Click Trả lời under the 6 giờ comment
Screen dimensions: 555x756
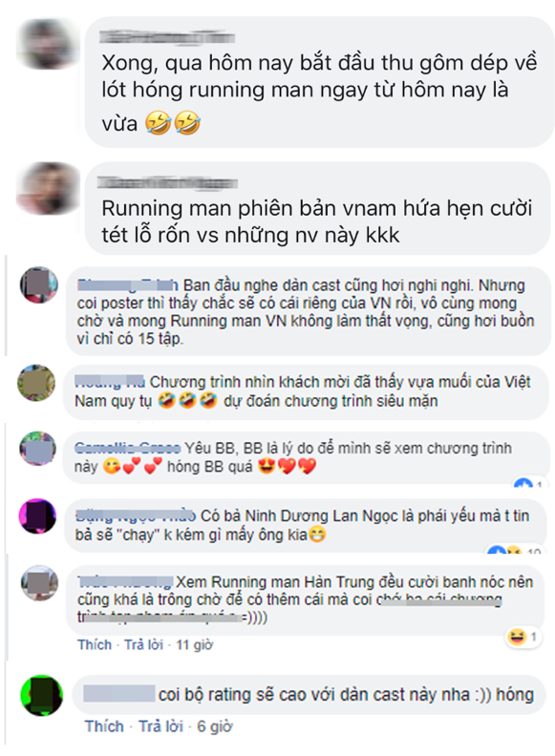pos(160,726)
